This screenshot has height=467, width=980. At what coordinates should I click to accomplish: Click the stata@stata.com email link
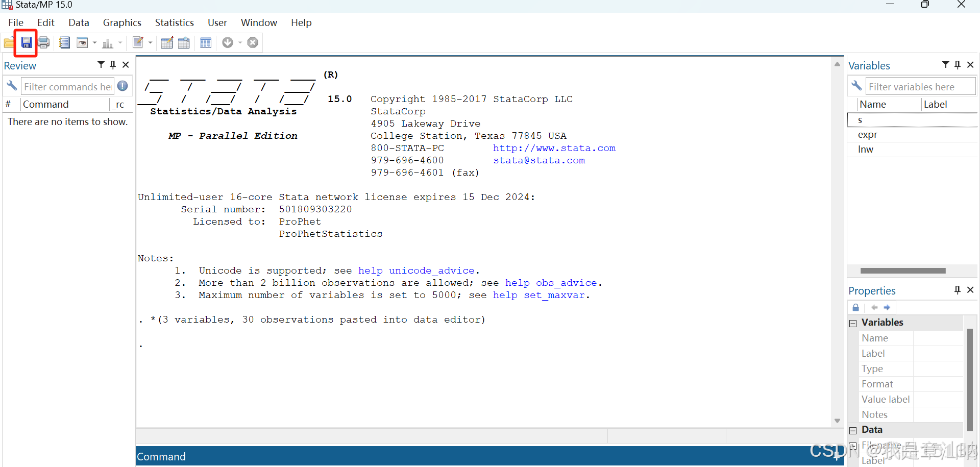(539, 160)
